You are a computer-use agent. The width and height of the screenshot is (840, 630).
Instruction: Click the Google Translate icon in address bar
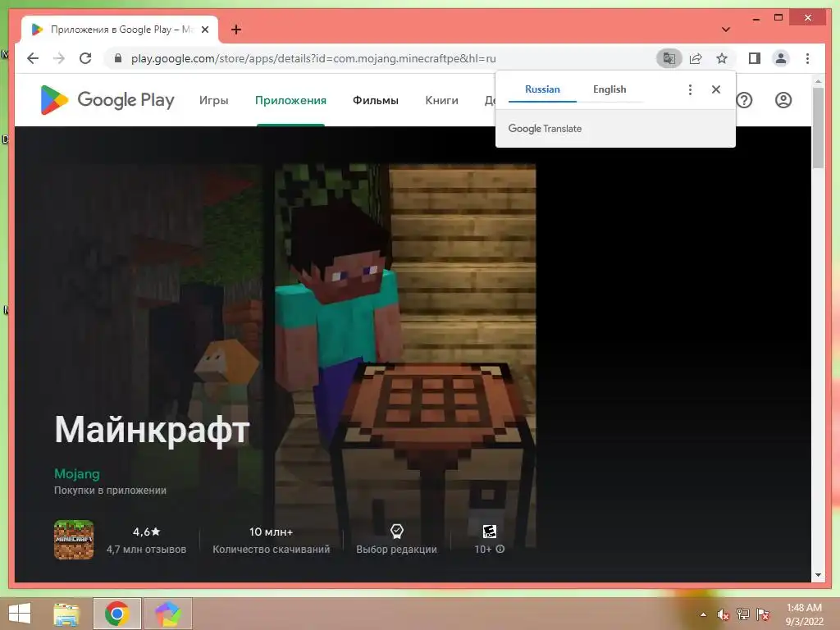point(669,58)
